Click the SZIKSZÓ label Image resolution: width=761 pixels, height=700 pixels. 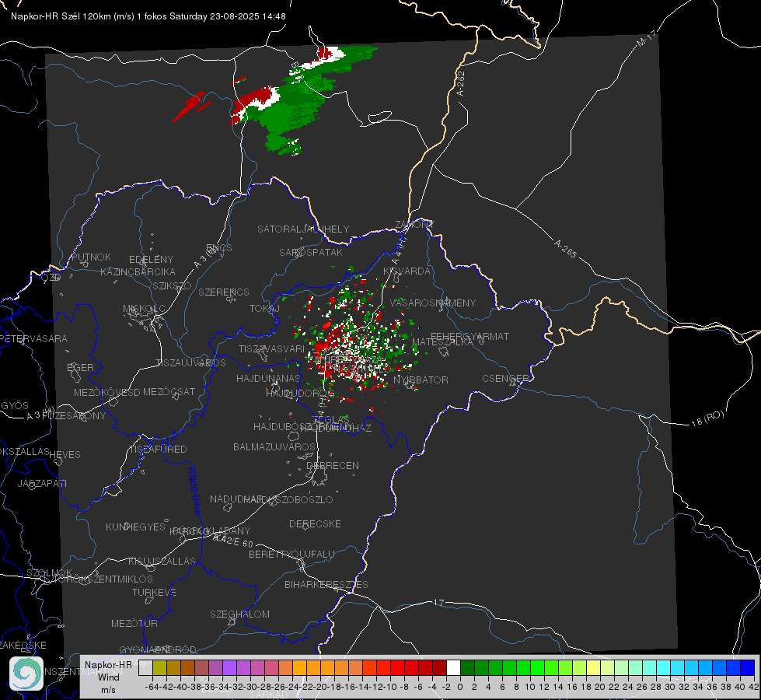(x=172, y=285)
